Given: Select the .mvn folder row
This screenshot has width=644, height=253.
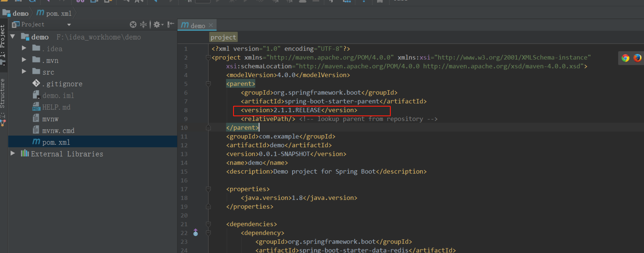Looking at the screenshot, I should point(93,60).
